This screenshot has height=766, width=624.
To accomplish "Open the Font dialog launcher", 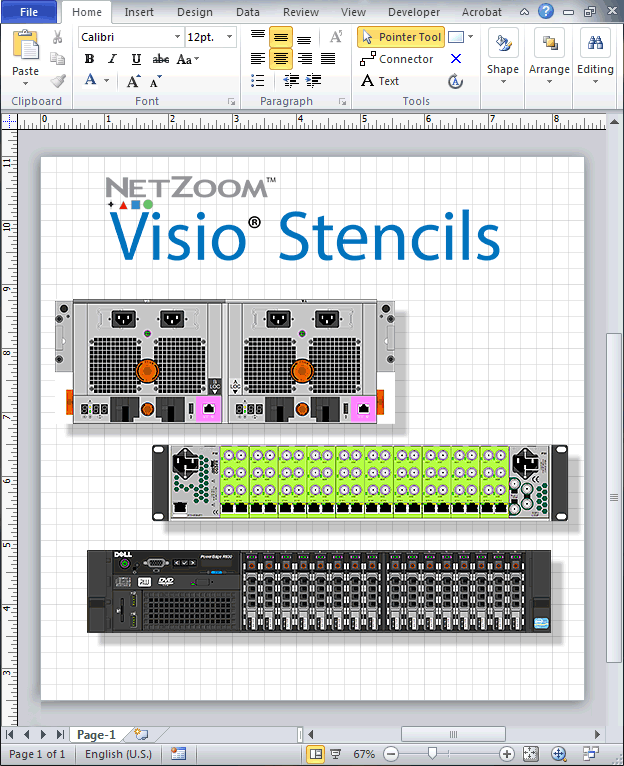I will tap(231, 102).
